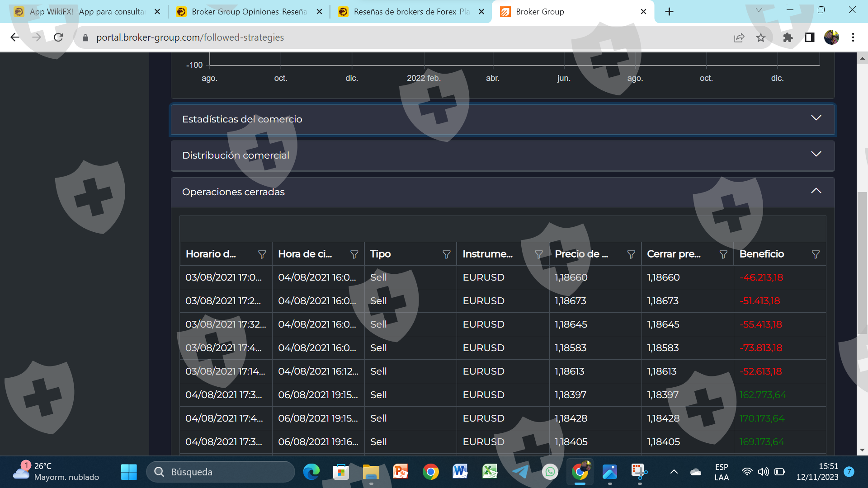The width and height of the screenshot is (868, 488).
Task: Filter the Instrumento column
Action: click(538, 254)
